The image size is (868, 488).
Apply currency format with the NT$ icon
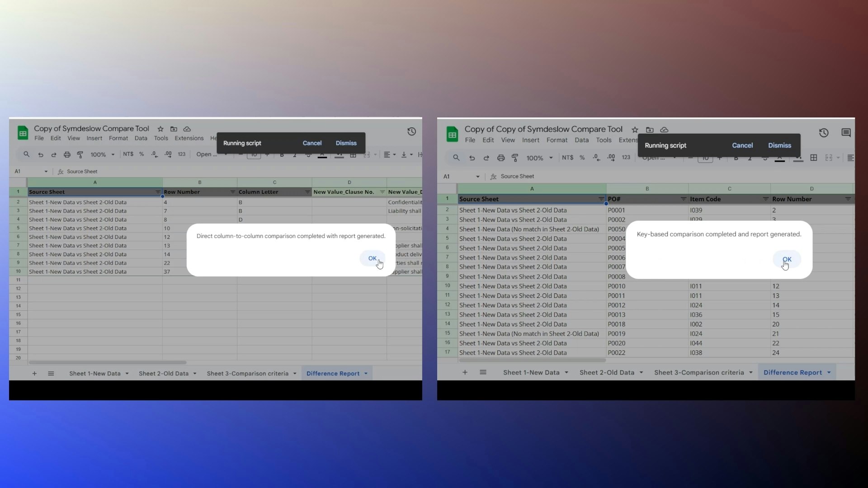pyautogui.click(x=129, y=154)
